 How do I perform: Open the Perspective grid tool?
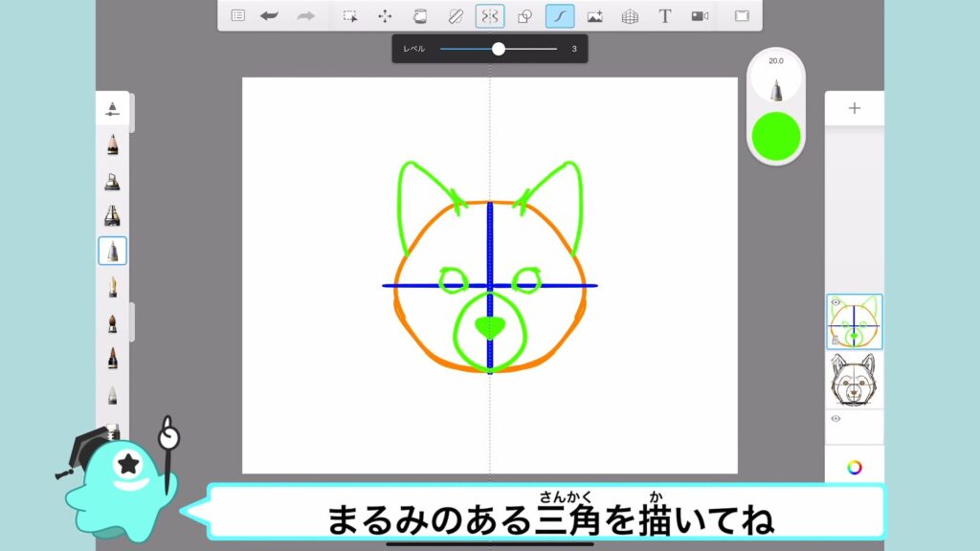[x=630, y=16]
